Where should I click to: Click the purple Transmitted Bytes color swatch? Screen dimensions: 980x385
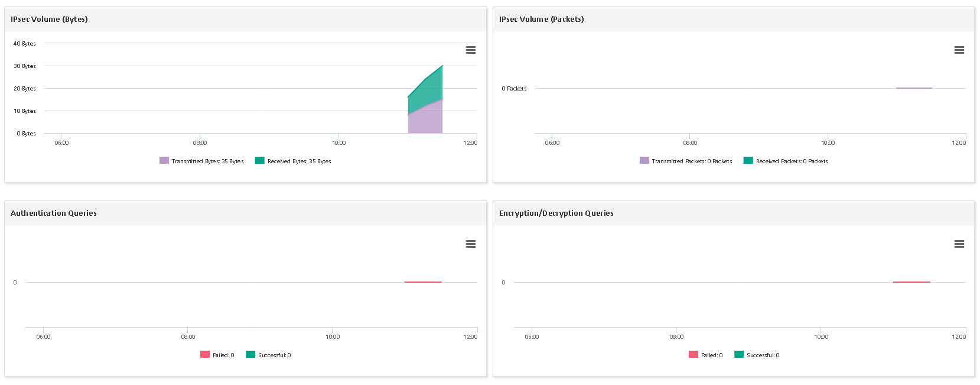point(164,160)
